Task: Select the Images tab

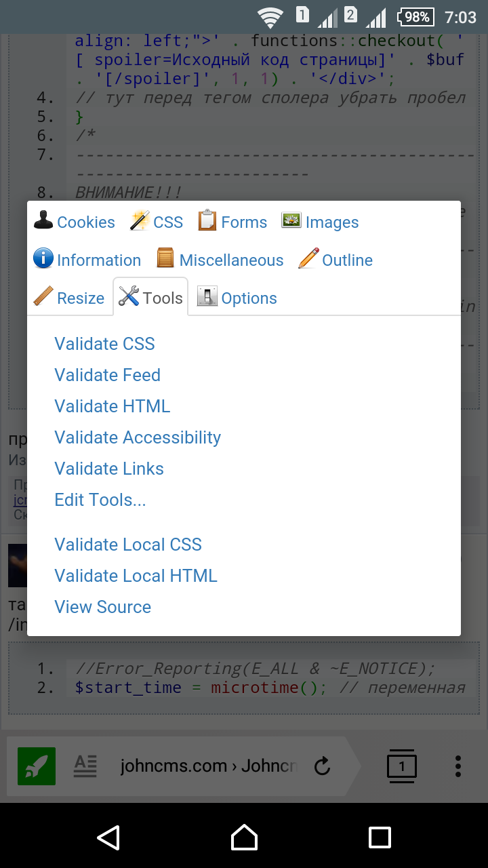Action: pos(320,222)
